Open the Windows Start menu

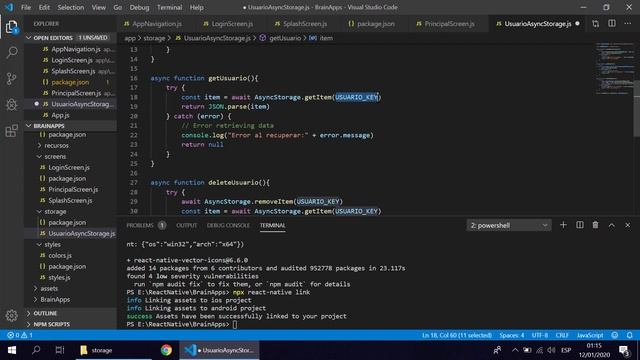tap(12, 350)
